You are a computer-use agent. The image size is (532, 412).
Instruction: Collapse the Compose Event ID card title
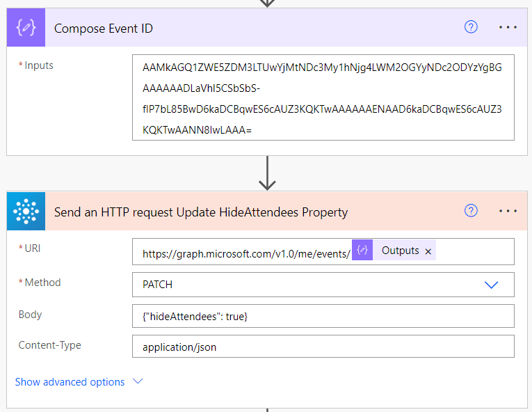(x=209, y=28)
